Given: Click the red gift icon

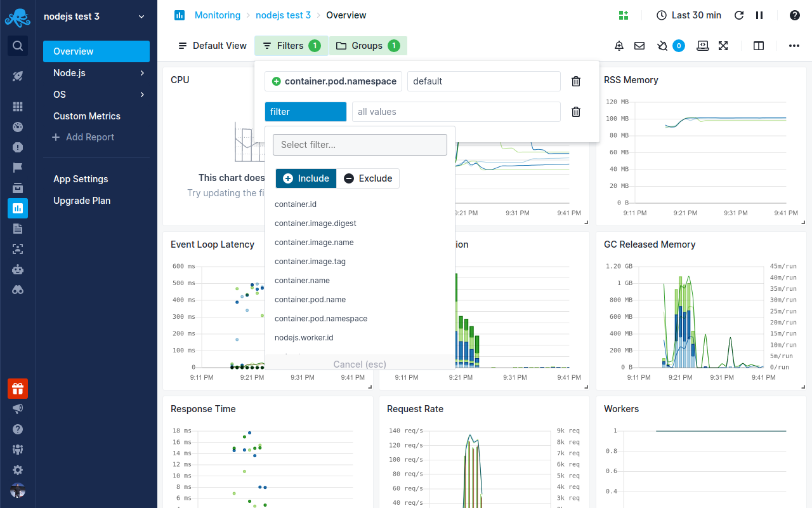Looking at the screenshot, I should coord(18,389).
